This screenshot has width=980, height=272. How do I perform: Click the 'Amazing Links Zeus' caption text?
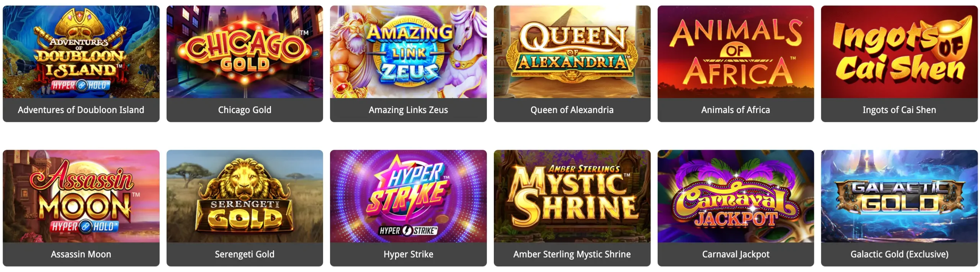click(x=408, y=110)
